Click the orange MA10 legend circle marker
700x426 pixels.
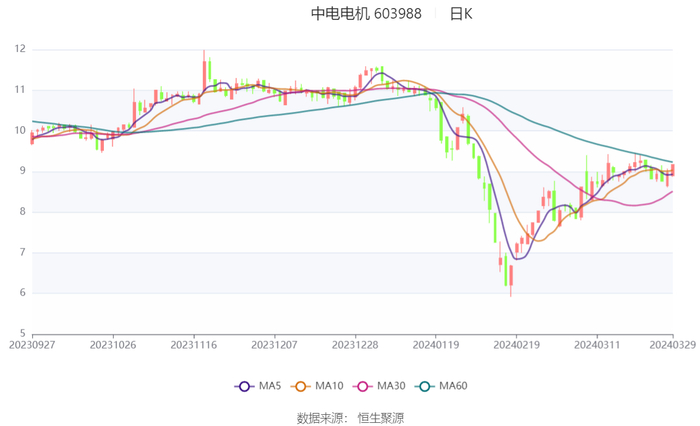tap(300, 386)
